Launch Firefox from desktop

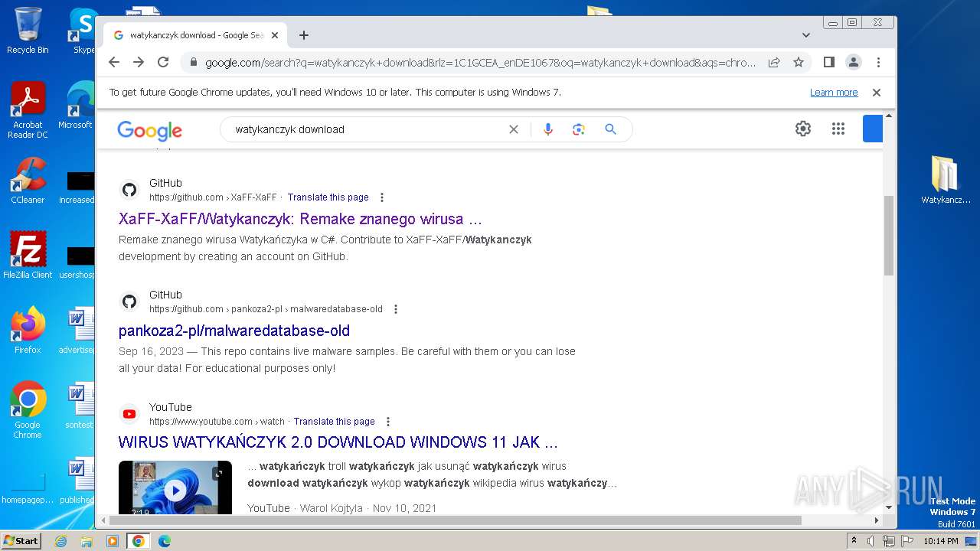[28, 331]
